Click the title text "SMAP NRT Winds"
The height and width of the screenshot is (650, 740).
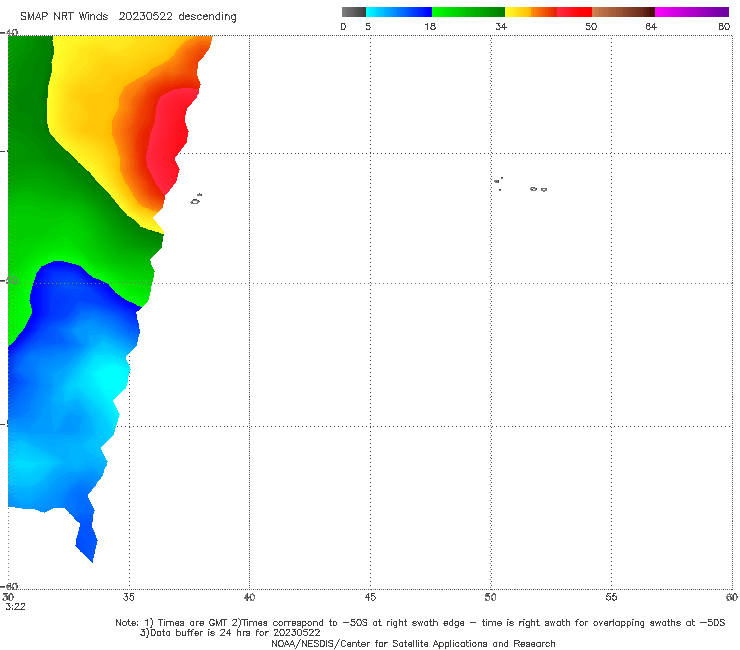click(64, 16)
